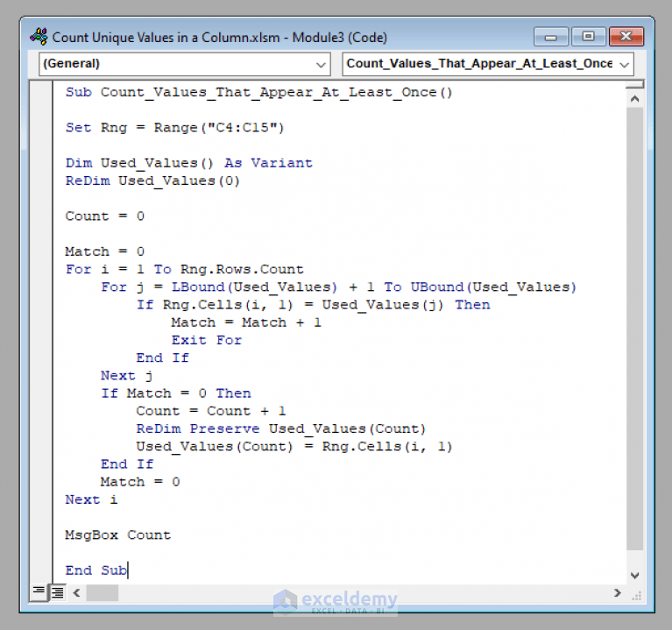Image resolution: width=672 pixels, height=630 pixels.
Task: Close the Module3 code window
Action: coord(626,37)
